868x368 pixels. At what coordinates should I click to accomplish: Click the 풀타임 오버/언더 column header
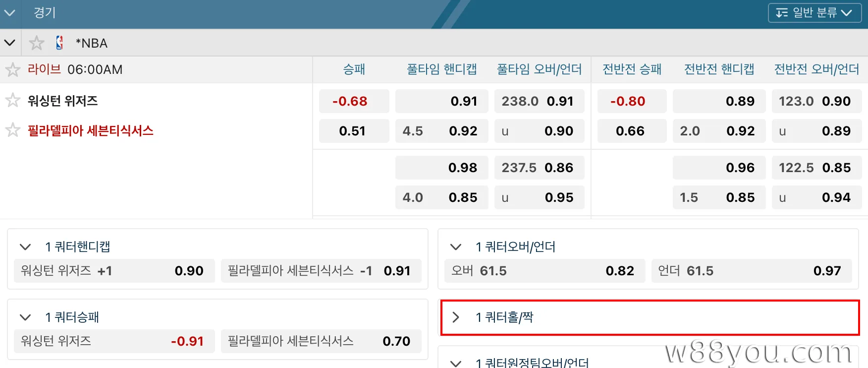(539, 69)
